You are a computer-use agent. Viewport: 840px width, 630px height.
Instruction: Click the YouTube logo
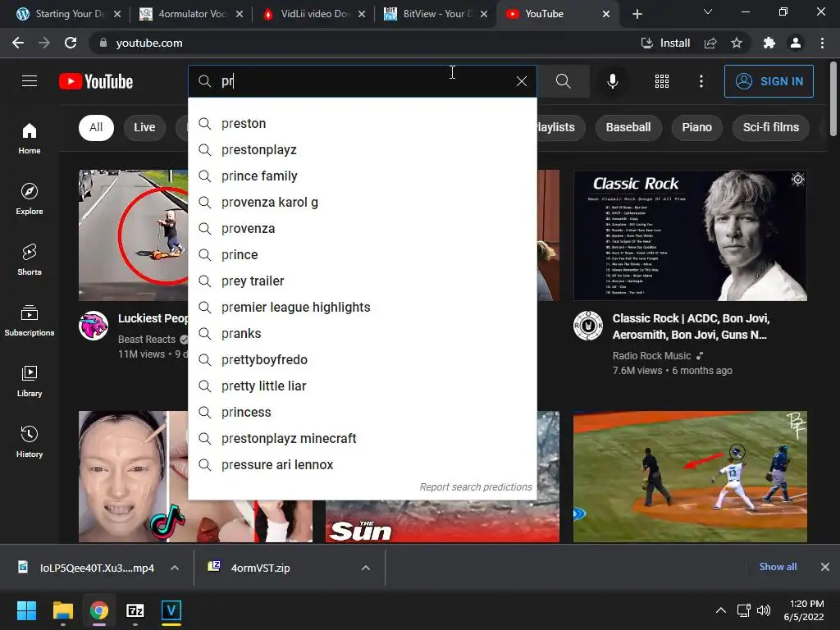96,81
